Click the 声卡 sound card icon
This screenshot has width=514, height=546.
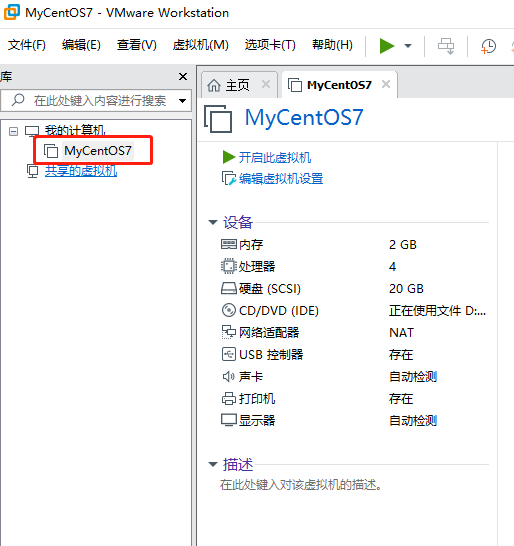point(229,376)
